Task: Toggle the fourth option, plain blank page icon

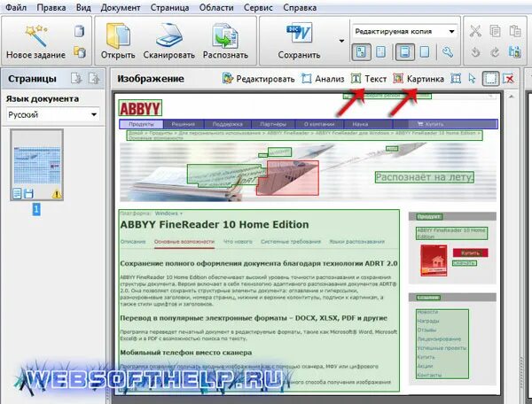Action: point(425,52)
